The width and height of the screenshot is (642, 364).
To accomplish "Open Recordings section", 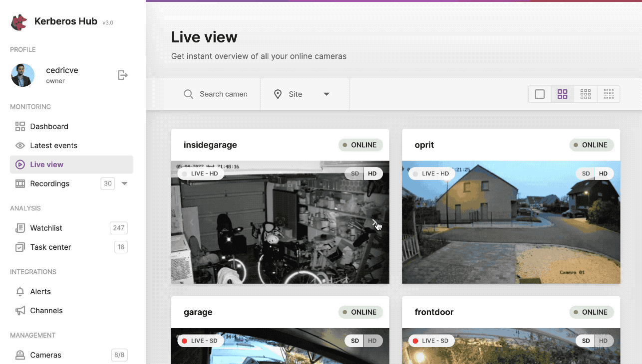I will pos(71,183).
